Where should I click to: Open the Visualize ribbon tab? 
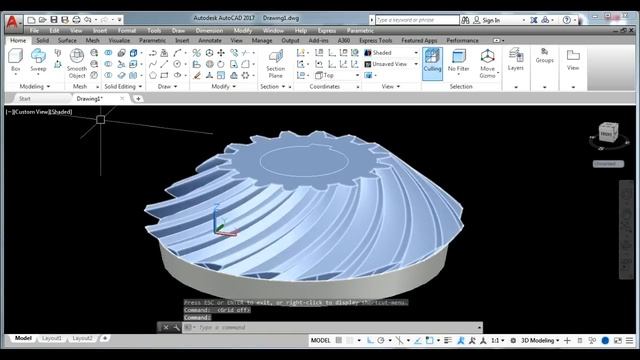pyautogui.click(x=119, y=40)
